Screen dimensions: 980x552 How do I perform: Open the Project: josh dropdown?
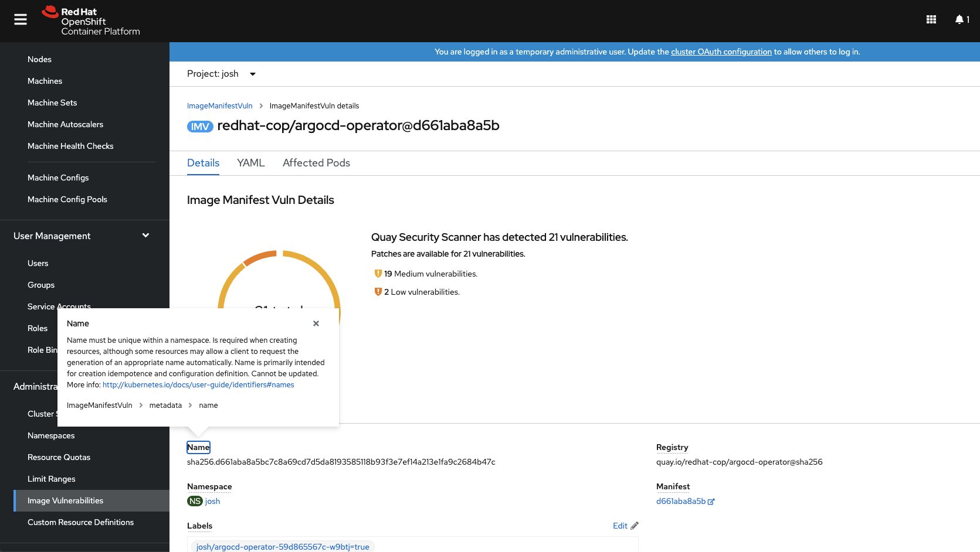222,74
